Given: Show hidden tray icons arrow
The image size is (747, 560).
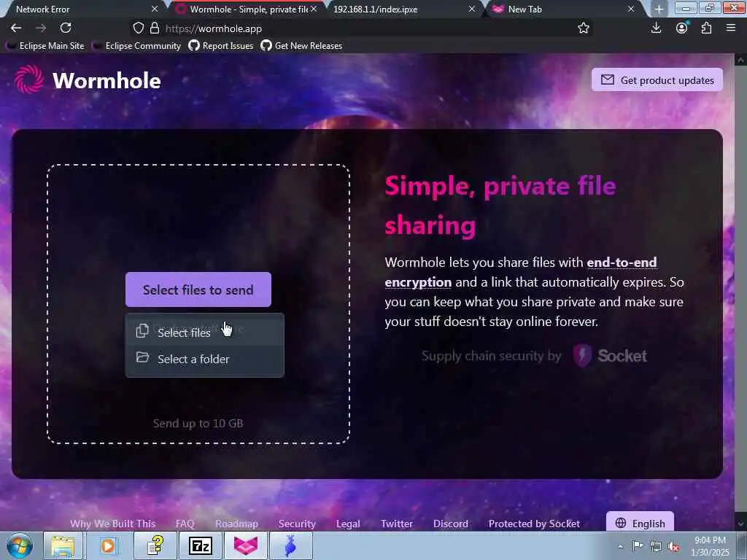Looking at the screenshot, I should pyautogui.click(x=620, y=547).
